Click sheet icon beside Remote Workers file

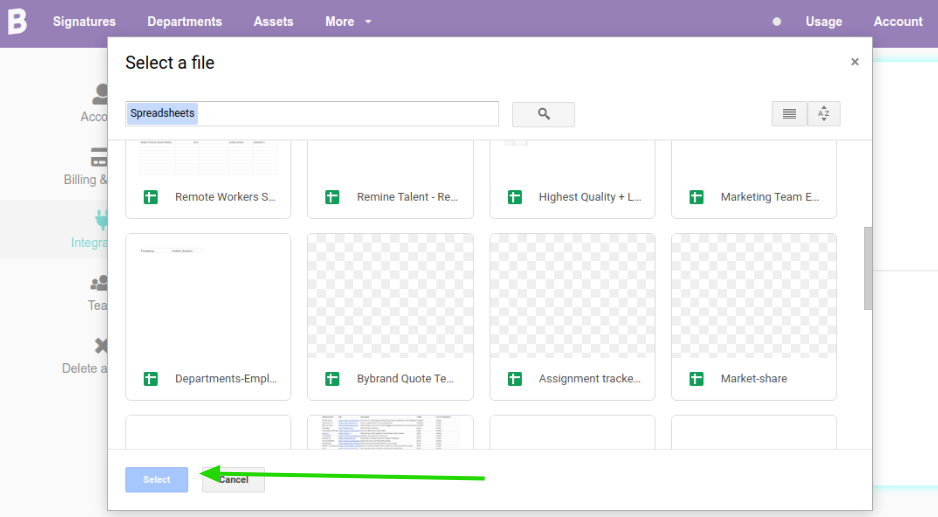point(151,197)
